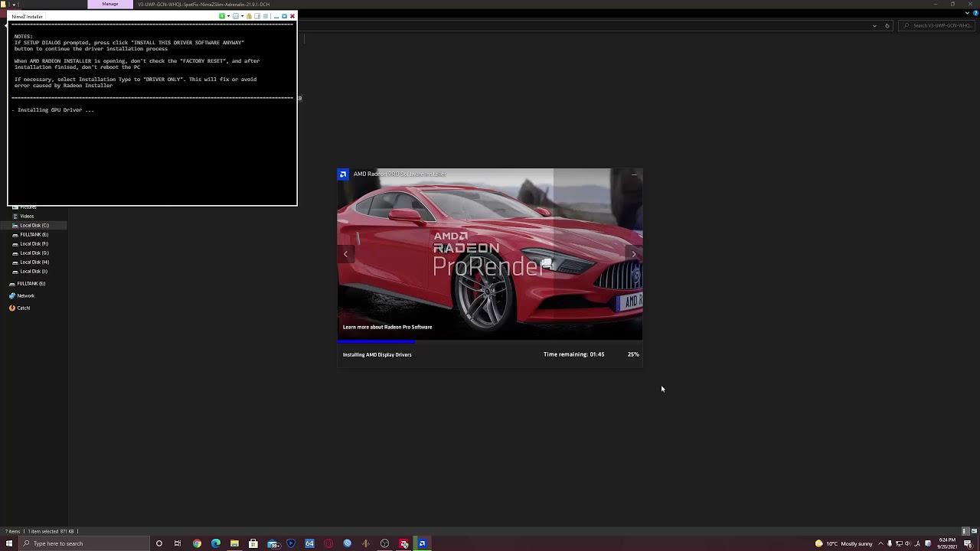Launch Opera browser from the taskbar

pyautogui.click(x=328, y=543)
